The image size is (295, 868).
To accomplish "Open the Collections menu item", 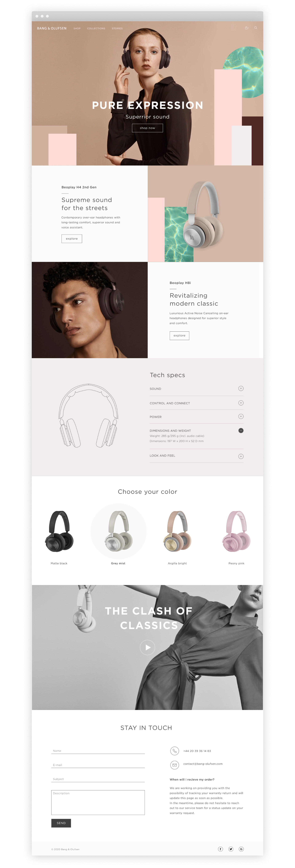I will point(96,28).
